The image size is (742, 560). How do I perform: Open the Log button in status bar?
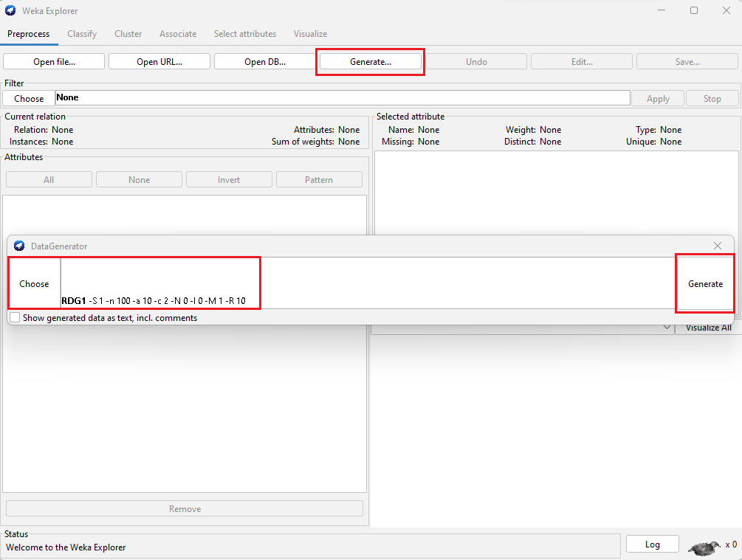click(652, 544)
